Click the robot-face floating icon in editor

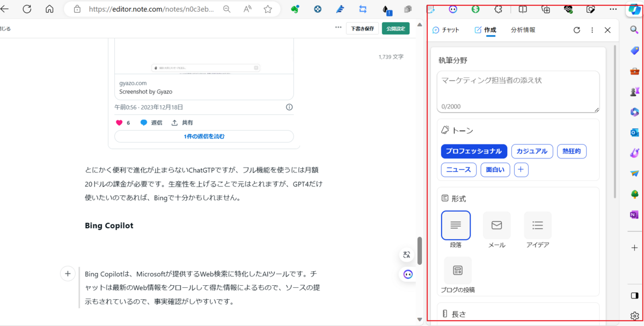coord(408,274)
